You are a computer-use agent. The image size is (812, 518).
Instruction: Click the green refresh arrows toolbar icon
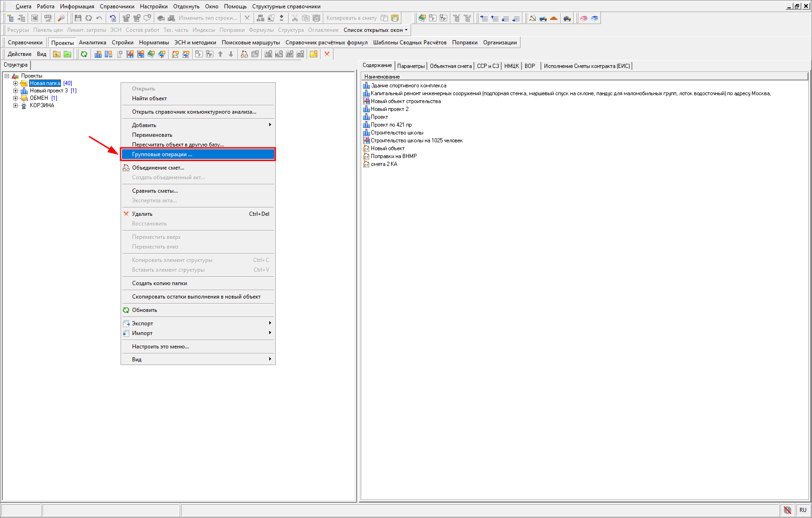[x=84, y=54]
